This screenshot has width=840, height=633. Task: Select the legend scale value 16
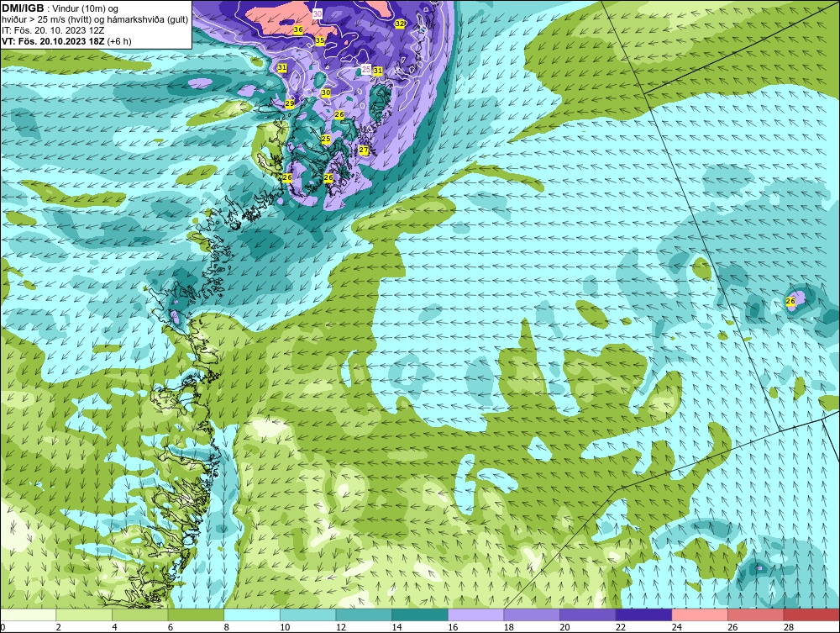[453, 627]
